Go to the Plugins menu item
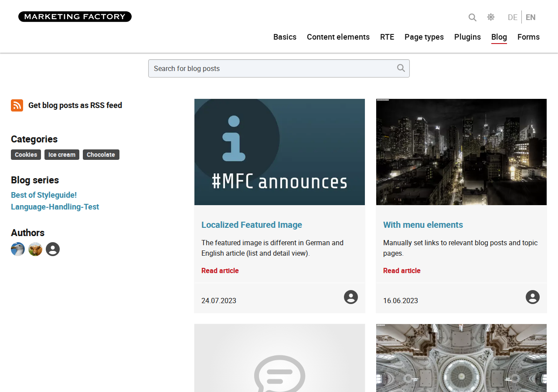 [467, 37]
